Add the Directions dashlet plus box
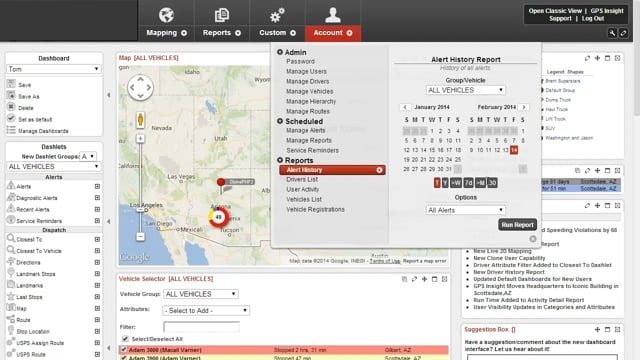This screenshot has width=640, height=360. 97,262
